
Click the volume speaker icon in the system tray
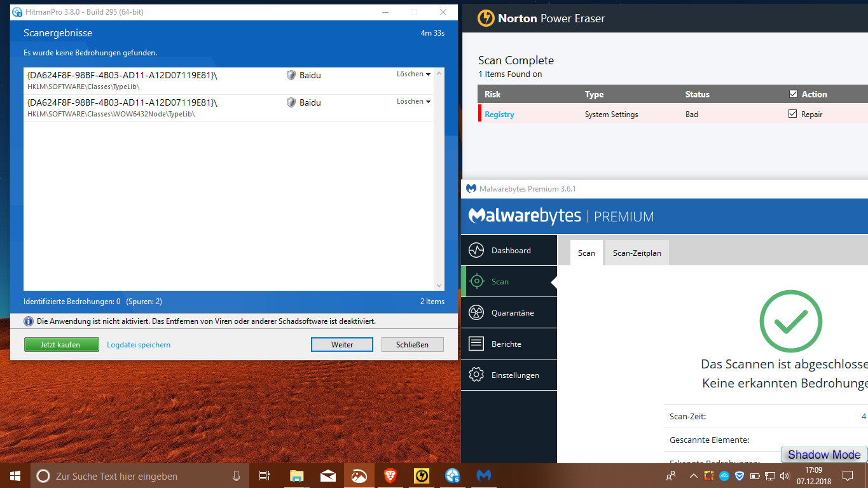point(785,475)
